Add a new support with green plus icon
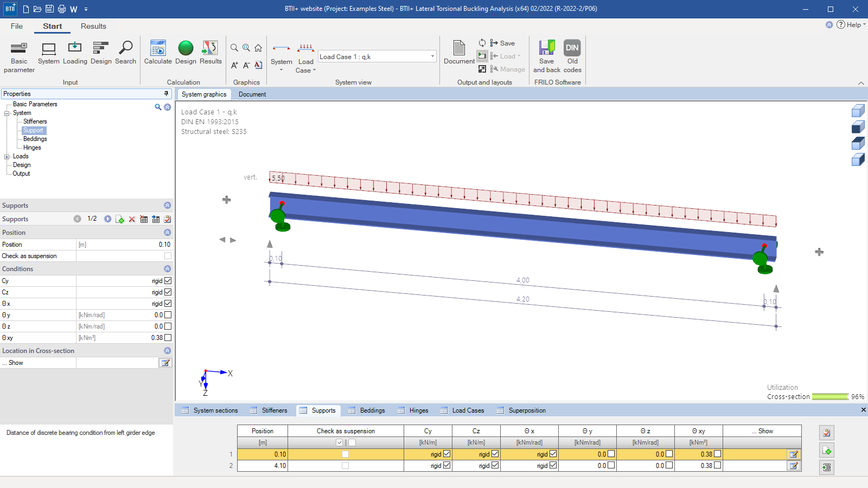 click(120, 219)
